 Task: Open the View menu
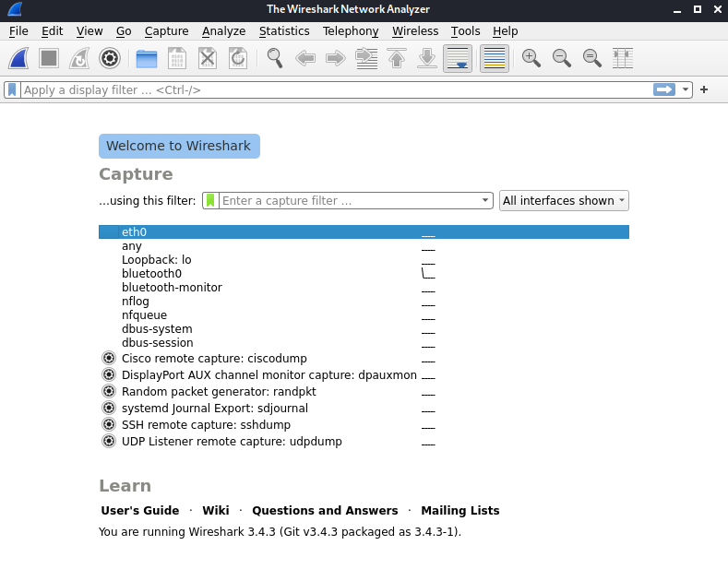90,31
